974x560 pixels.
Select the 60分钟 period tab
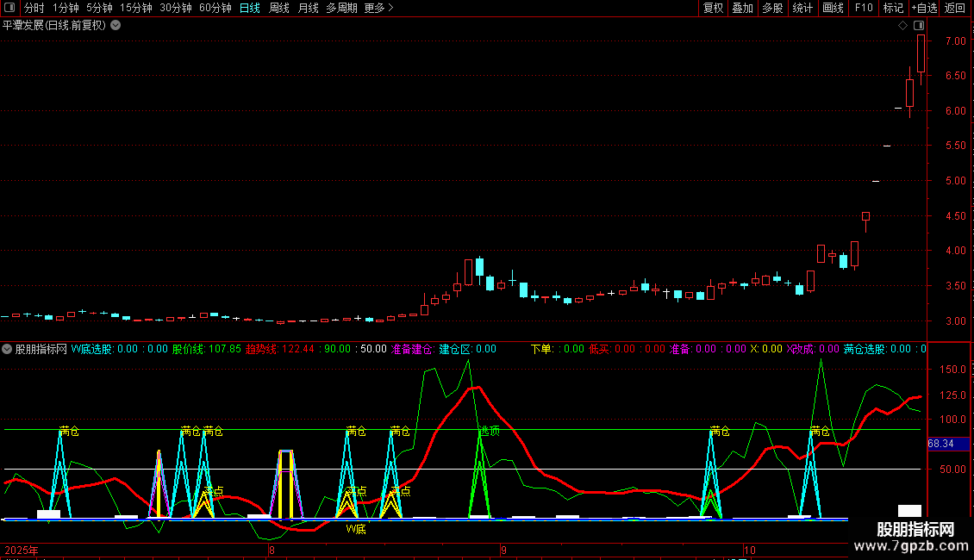pos(215,8)
